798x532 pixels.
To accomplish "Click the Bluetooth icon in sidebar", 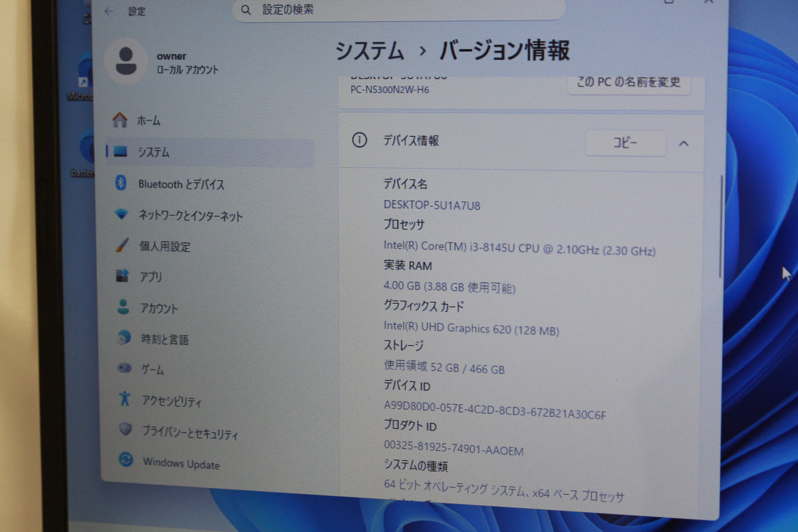I will coord(121,184).
